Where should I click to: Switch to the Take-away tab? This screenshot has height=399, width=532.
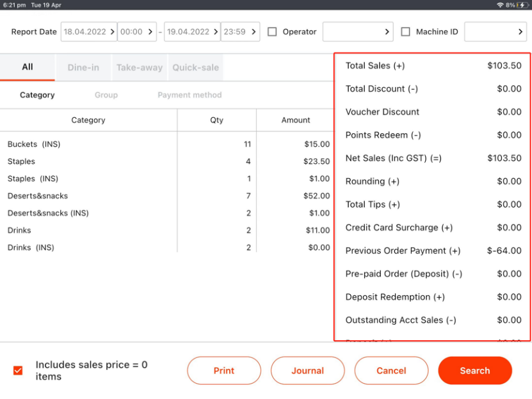139,67
